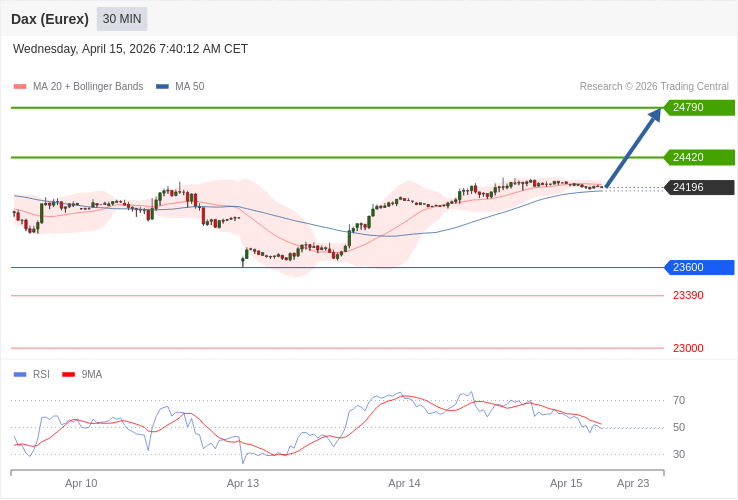The width and height of the screenshot is (738, 500).
Task: Click the blue 23600 pivot price tag
Action: point(699,267)
